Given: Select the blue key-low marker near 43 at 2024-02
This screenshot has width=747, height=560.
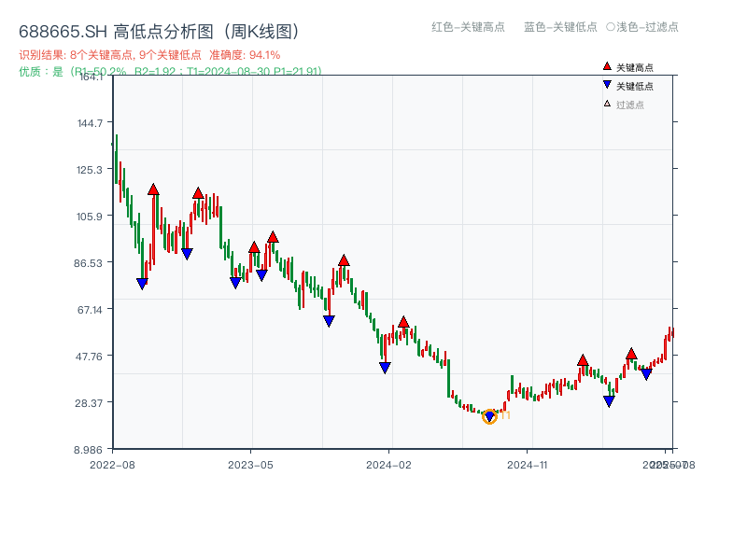Looking at the screenshot, I should pyautogui.click(x=385, y=368).
